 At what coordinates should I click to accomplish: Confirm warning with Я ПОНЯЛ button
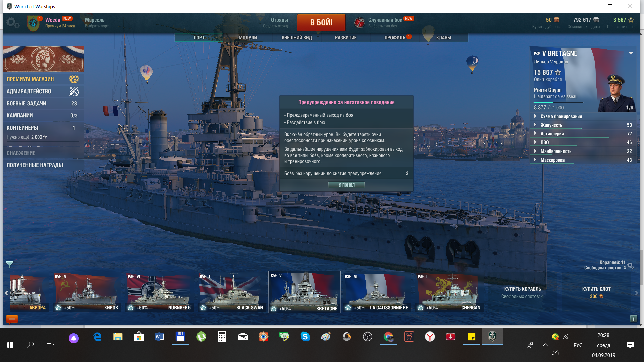[x=346, y=185]
